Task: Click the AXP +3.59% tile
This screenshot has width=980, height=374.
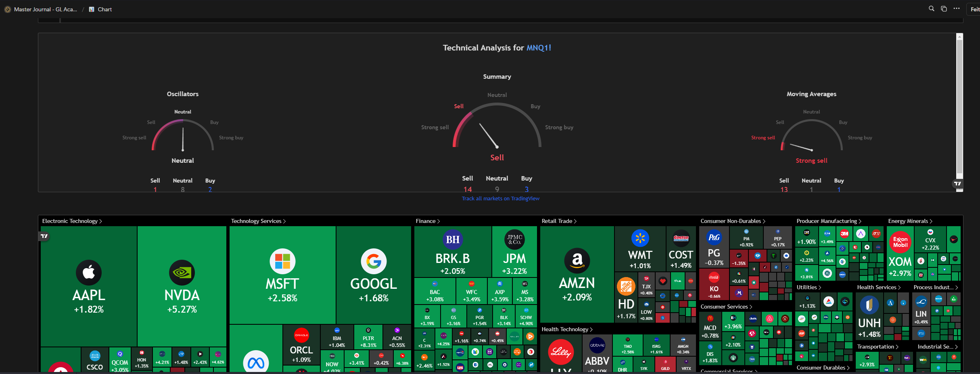Action: 500,291
